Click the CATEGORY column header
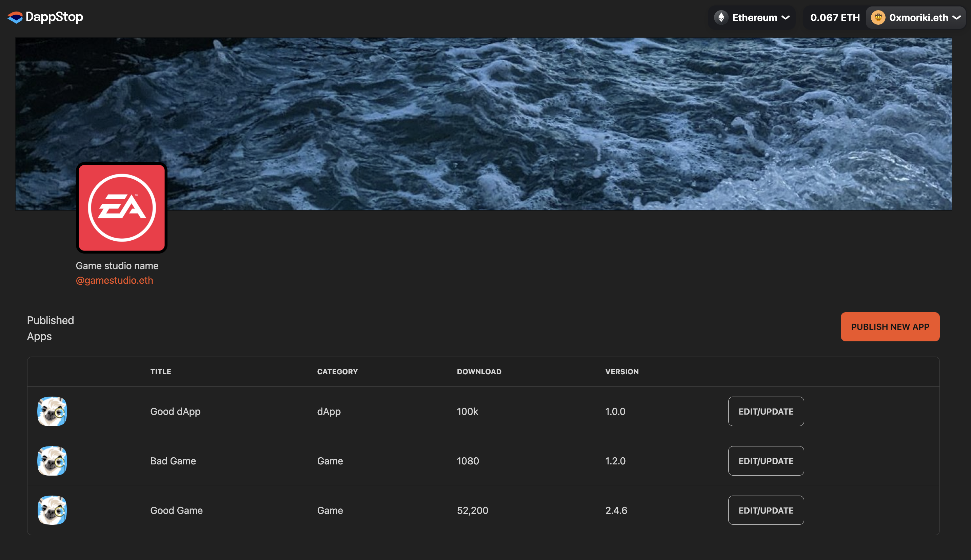Image resolution: width=971 pixels, height=560 pixels. coord(337,372)
